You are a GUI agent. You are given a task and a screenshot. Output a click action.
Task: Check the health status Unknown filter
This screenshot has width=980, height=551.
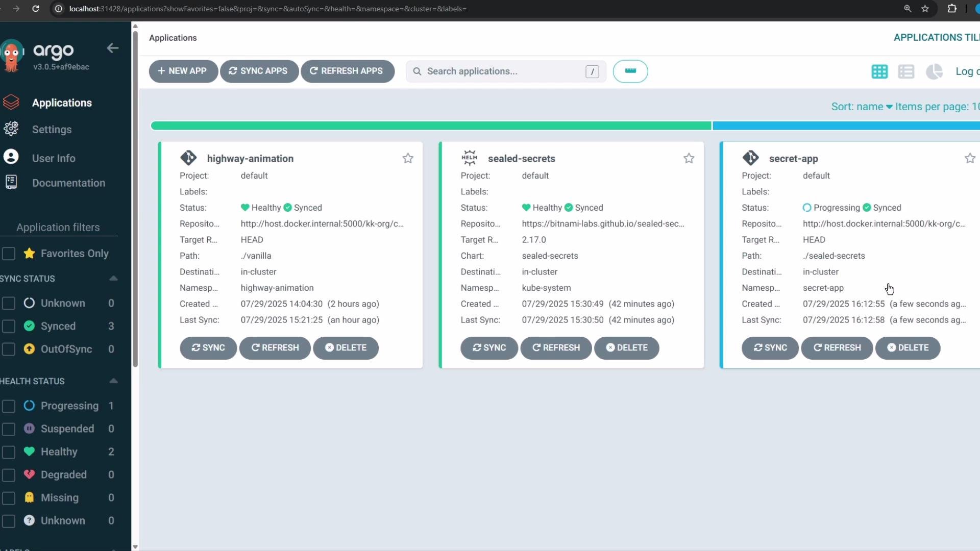click(9, 521)
